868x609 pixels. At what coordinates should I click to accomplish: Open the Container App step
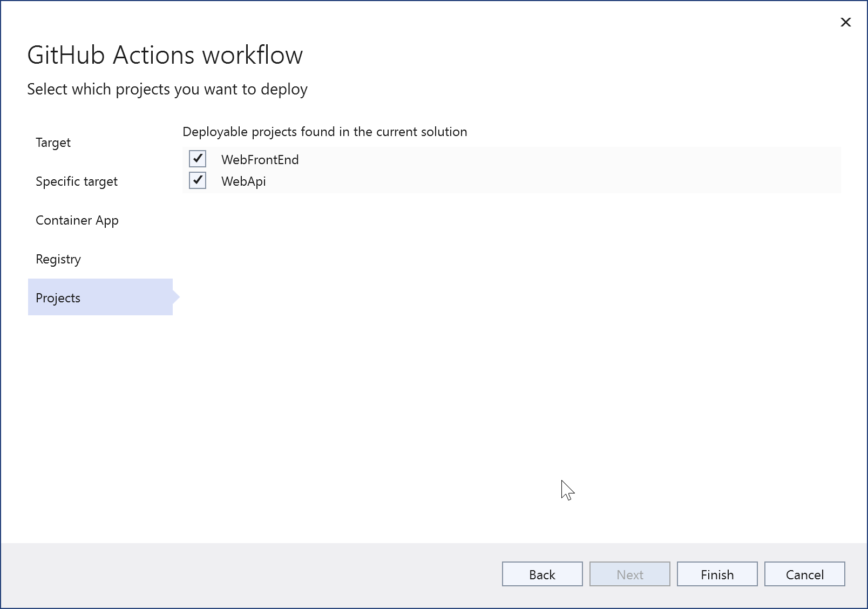(77, 220)
